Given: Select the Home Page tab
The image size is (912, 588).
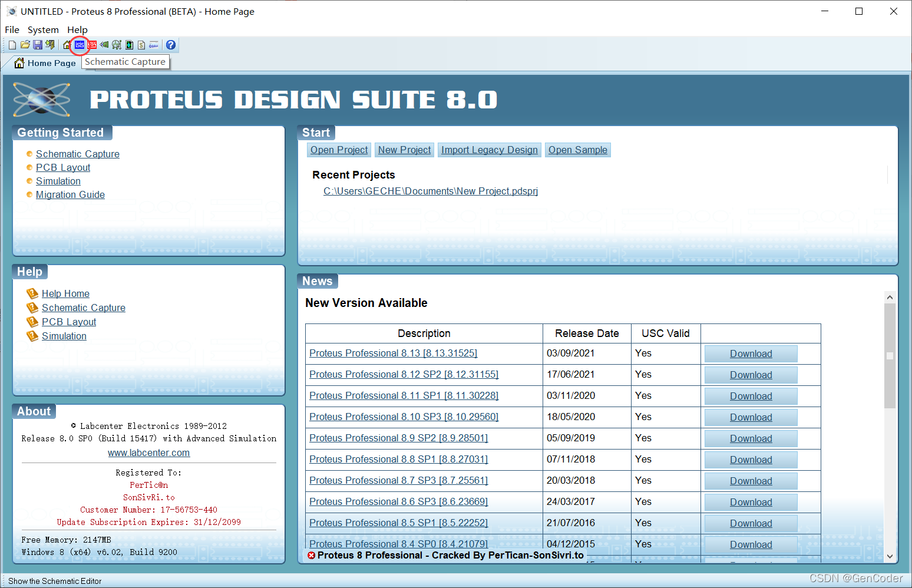Looking at the screenshot, I should (45, 63).
